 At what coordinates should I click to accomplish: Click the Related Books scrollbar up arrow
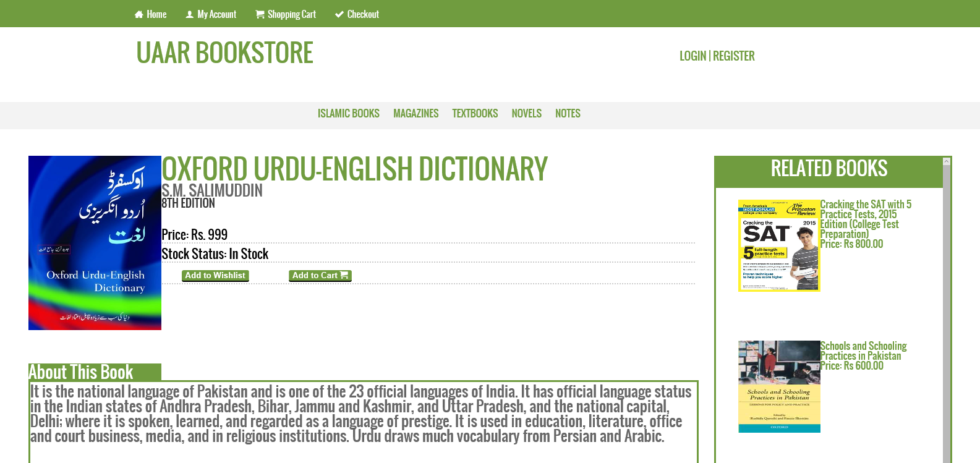(x=946, y=161)
